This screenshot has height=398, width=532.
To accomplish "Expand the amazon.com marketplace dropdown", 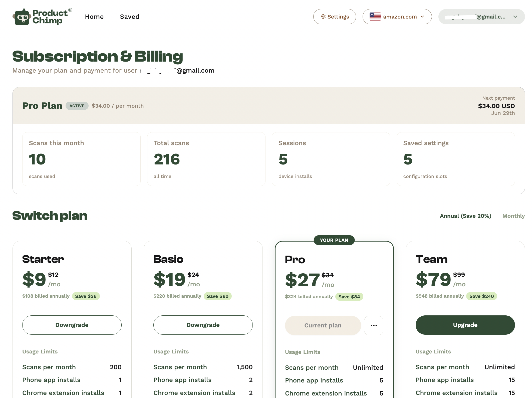I will click(397, 17).
